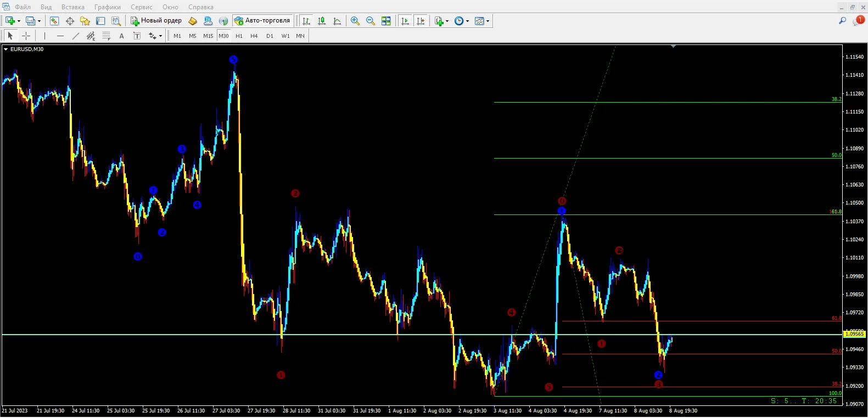This screenshot has width=868, height=418.
Task: Draw a vertical line tool
Action: point(45,36)
